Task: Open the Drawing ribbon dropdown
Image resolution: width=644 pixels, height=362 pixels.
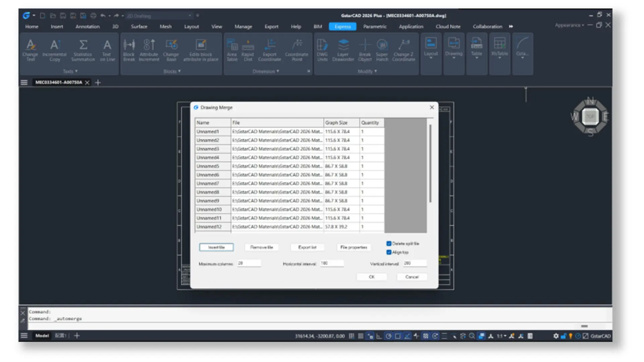Action: (454, 48)
